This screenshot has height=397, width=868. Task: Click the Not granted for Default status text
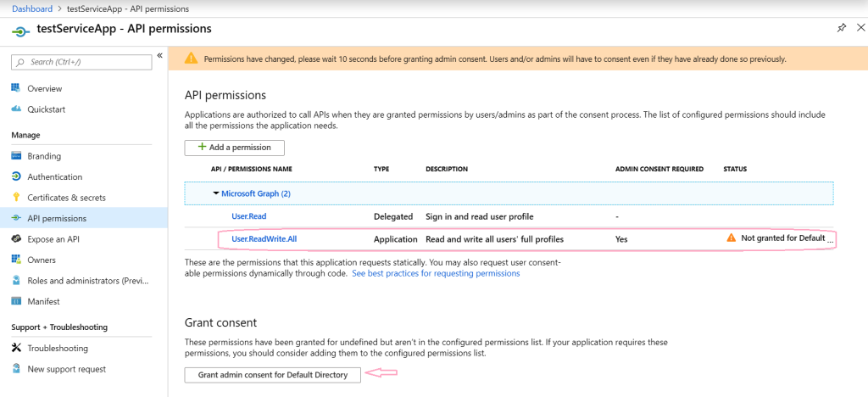point(782,238)
